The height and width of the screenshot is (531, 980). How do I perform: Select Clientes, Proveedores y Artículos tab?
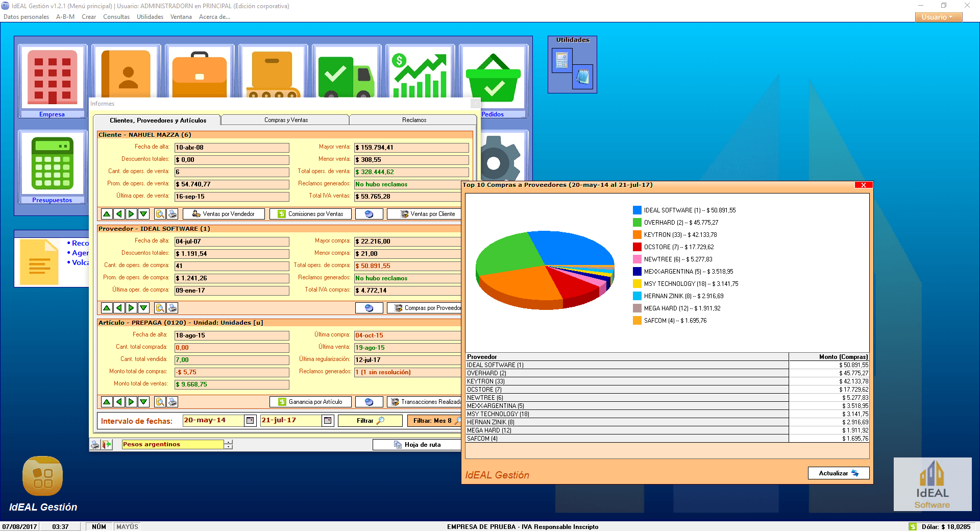(x=158, y=120)
